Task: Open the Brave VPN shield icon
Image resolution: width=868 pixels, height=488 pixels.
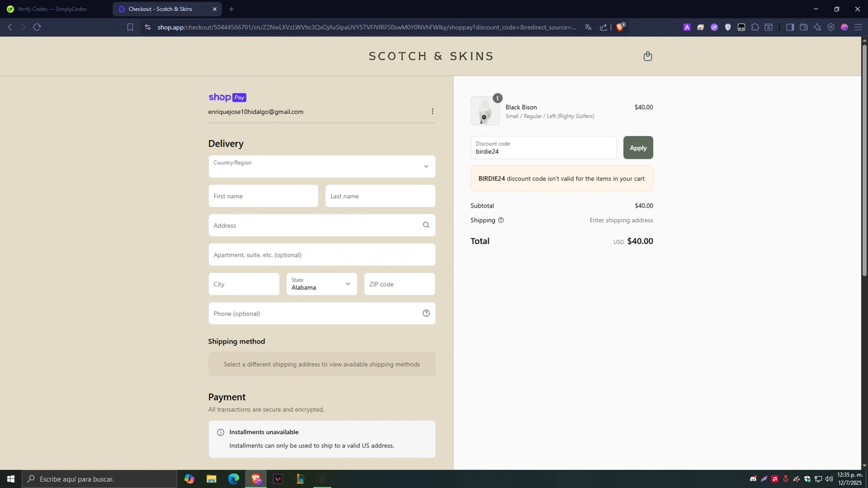Action: [831, 27]
